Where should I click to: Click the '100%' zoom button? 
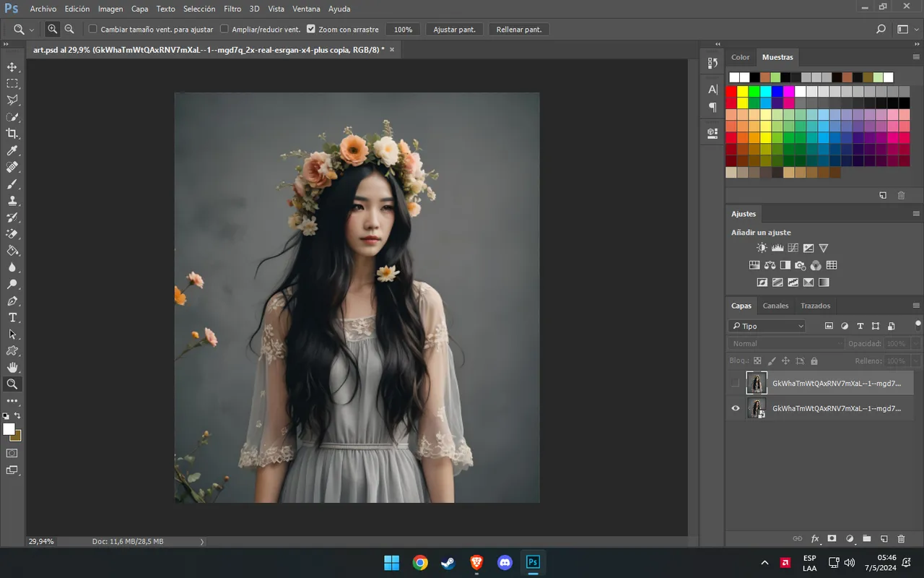pos(403,30)
